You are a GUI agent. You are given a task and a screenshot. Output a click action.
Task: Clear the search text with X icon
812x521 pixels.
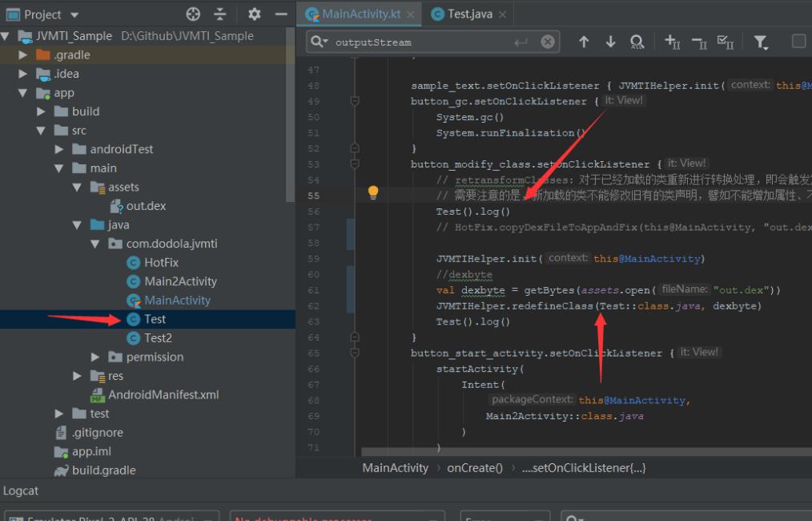point(548,42)
